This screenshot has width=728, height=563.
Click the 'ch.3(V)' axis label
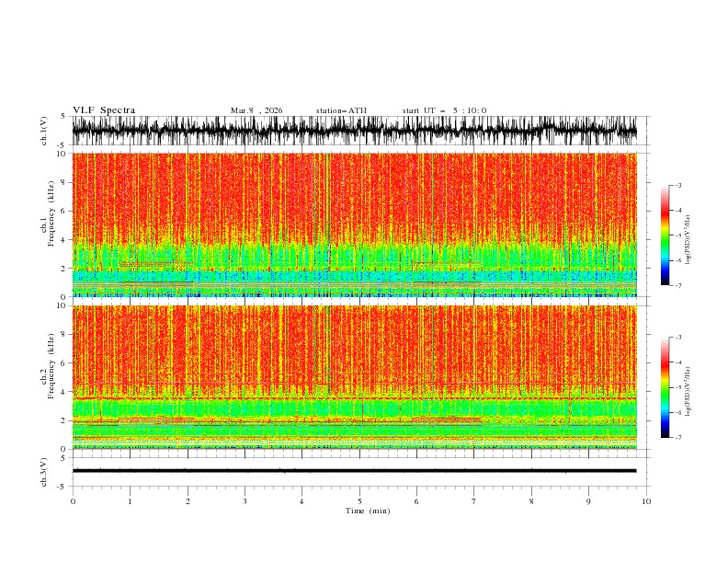coord(44,472)
